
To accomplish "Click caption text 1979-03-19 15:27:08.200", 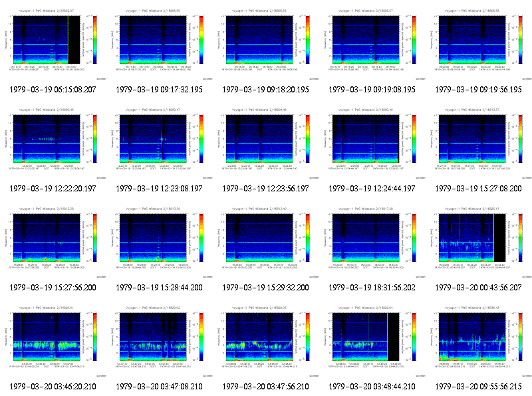I will click(x=478, y=189).
